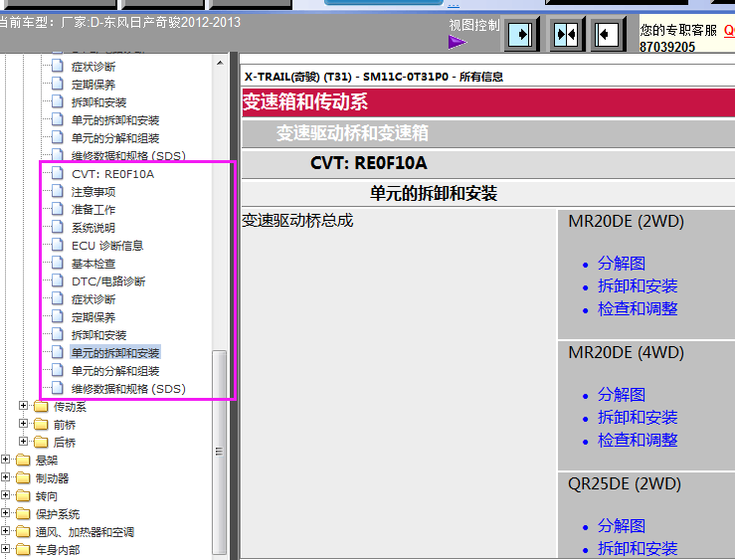
Task: Select ECU 诊断信息 tree item
Action: tap(107, 246)
